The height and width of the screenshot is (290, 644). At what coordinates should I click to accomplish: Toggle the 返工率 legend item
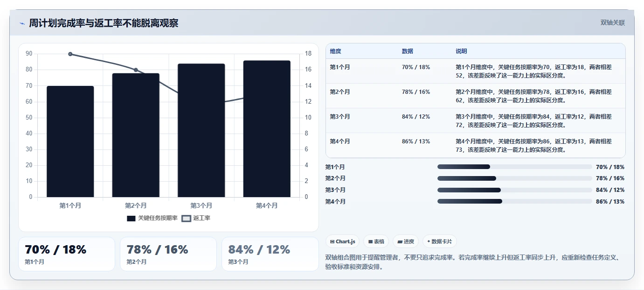pos(196,218)
